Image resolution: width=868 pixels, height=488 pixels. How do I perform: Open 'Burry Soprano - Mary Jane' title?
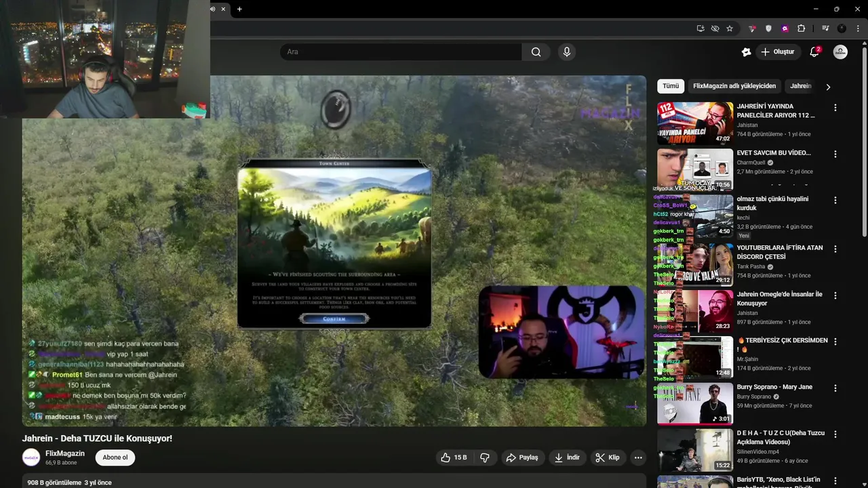[774, 387]
